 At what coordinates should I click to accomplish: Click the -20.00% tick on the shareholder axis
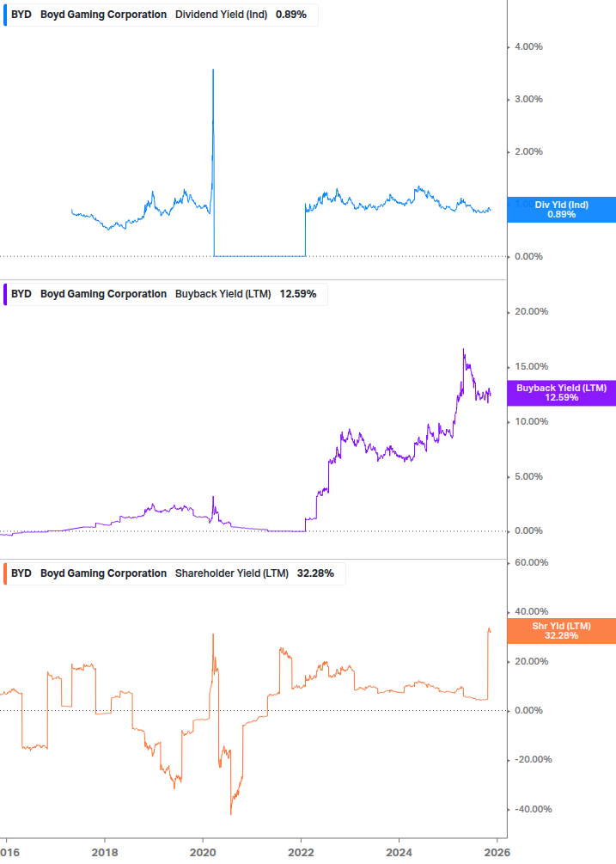[x=533, y=759]
